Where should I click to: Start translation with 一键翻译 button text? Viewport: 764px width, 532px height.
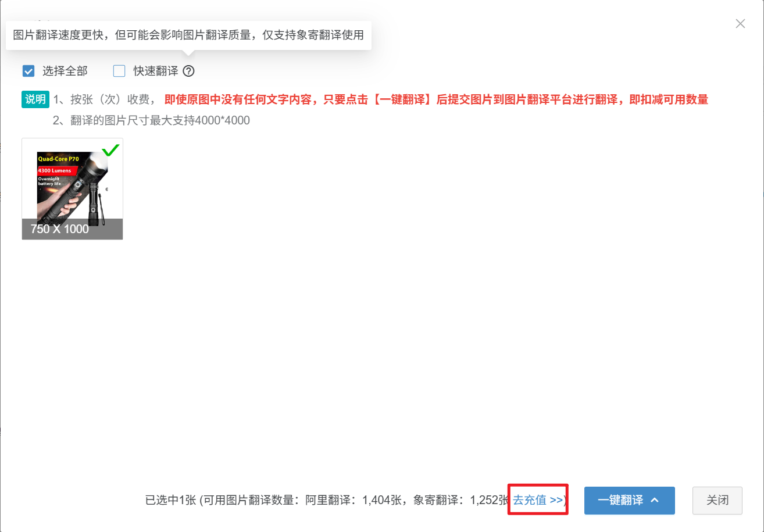(620, 501)
